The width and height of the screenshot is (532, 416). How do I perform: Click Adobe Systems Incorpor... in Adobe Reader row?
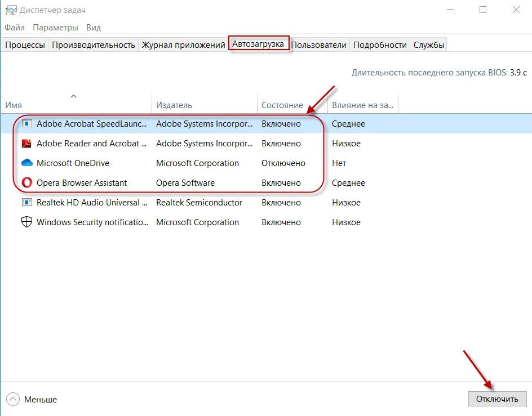click(x=204, y=144)
